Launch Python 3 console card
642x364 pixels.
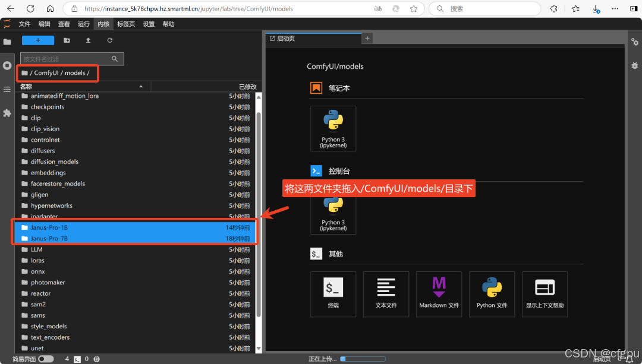click(333, 213)
